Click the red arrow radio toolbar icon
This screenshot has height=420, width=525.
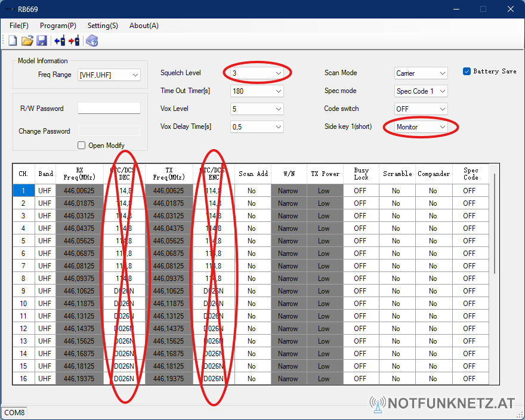point(74,41)
